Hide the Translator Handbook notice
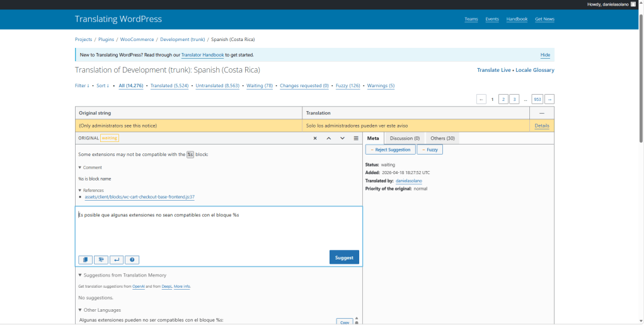 [545, 56]
